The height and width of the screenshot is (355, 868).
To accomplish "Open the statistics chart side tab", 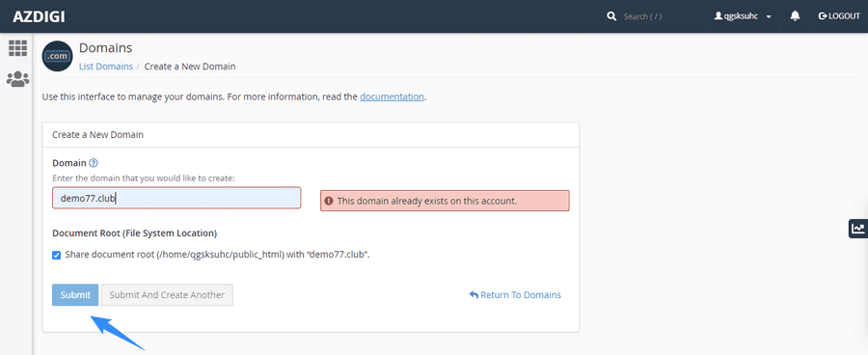I will [858, 229].
